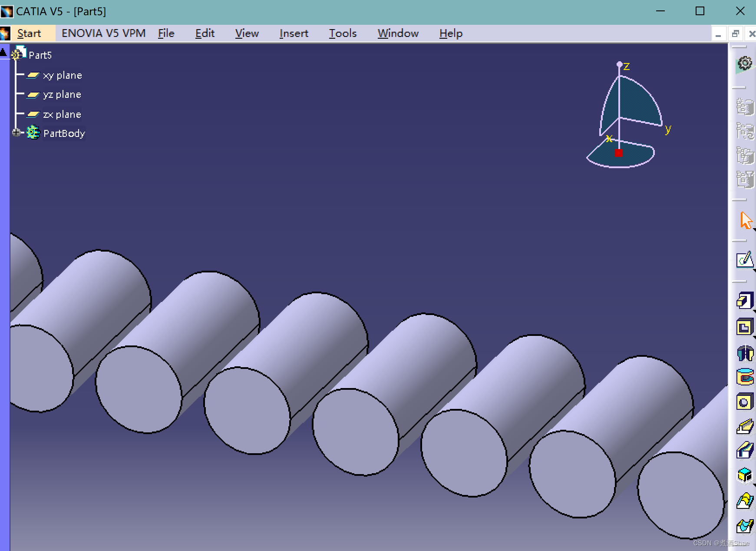Click the fourth greyed-out ENOVIA toolbar icon
This screenshot has width=756, height=551.
[x=745, y=179]
